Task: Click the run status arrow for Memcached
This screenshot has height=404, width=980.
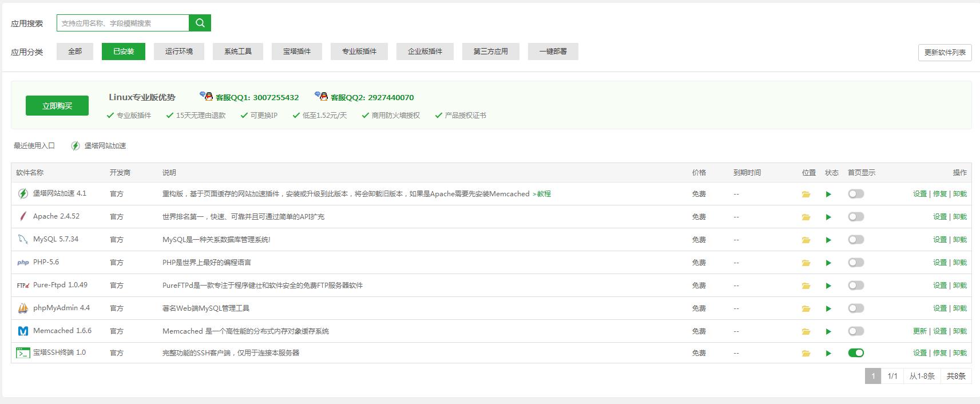Action: click(828, 331)
